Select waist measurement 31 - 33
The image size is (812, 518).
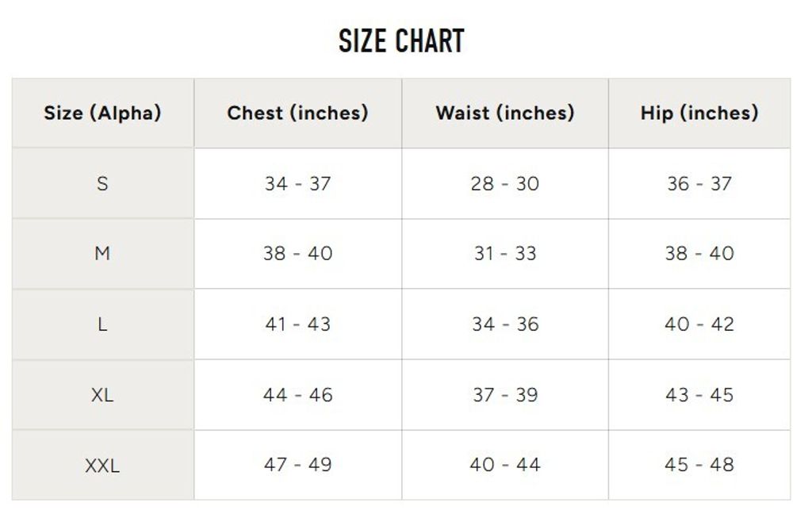504,254
